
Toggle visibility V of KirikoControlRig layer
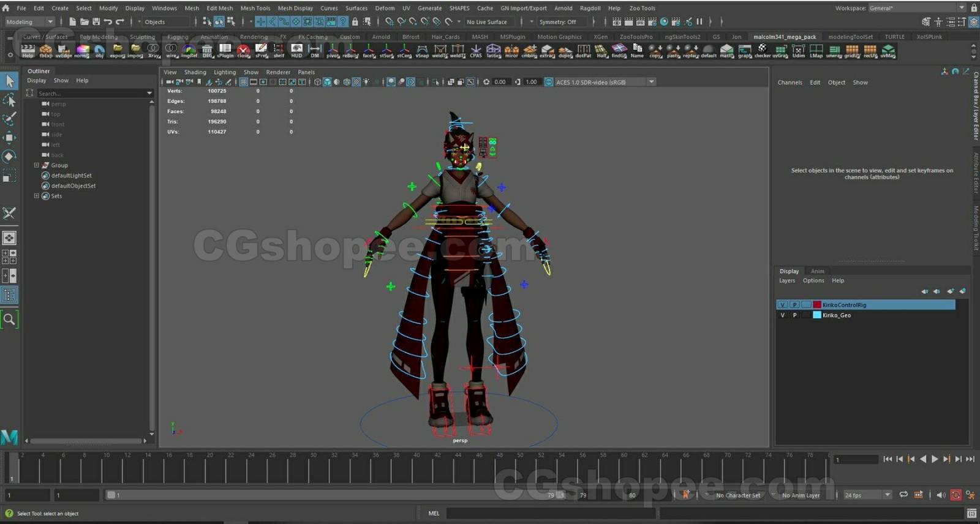[782, 305]
